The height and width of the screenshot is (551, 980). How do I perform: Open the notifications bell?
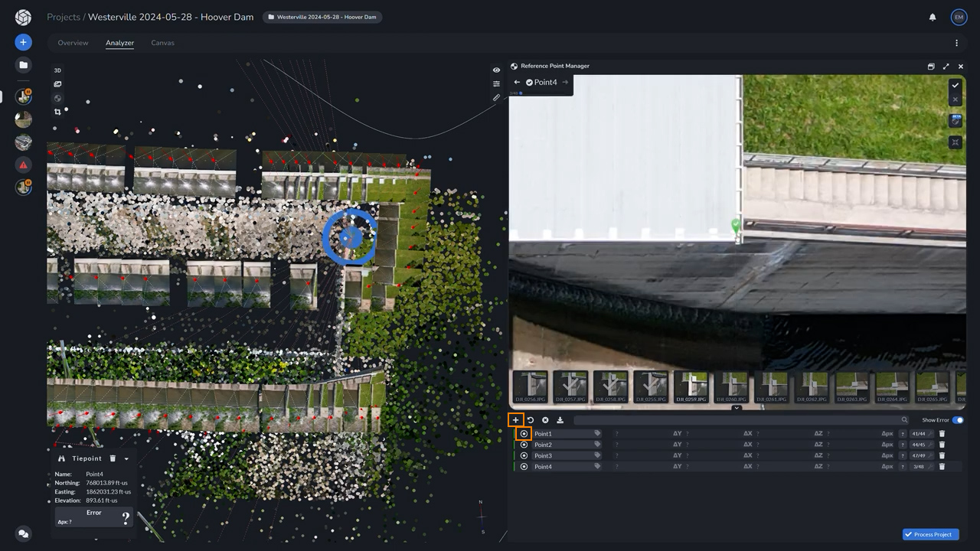[933, 17]
